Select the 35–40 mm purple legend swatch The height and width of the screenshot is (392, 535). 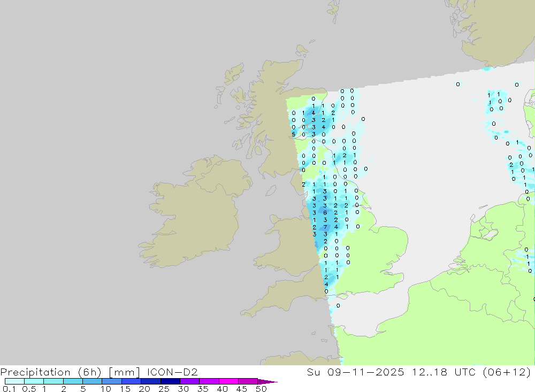click(x=209, y=381)
